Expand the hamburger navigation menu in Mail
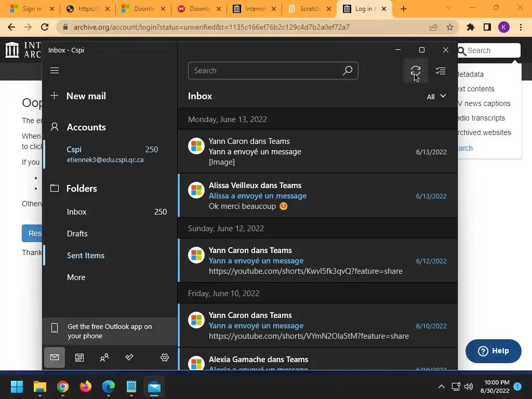 click(x=55, y=70)
